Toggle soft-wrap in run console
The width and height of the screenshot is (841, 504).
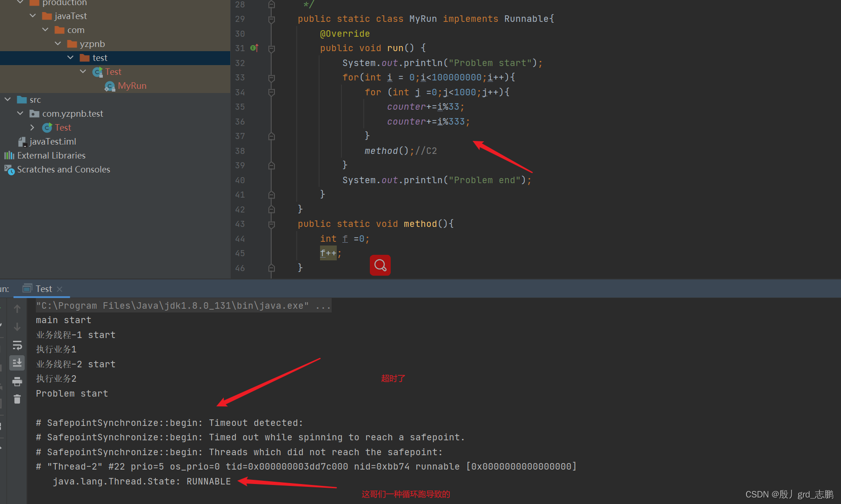17,345
